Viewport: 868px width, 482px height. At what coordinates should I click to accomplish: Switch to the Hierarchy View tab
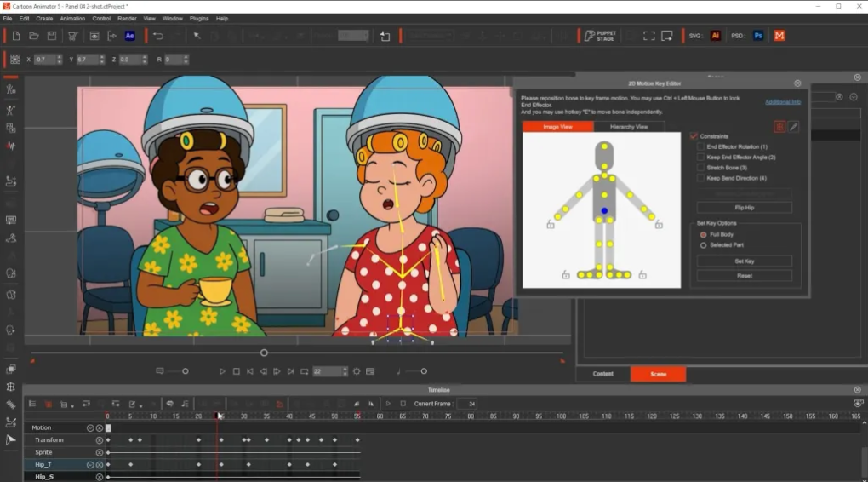click(x=629, y=127)
